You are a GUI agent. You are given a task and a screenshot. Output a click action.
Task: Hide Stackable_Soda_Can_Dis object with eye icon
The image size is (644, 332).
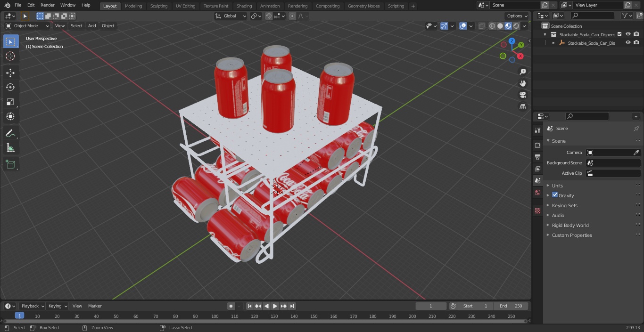pos(628,43)
